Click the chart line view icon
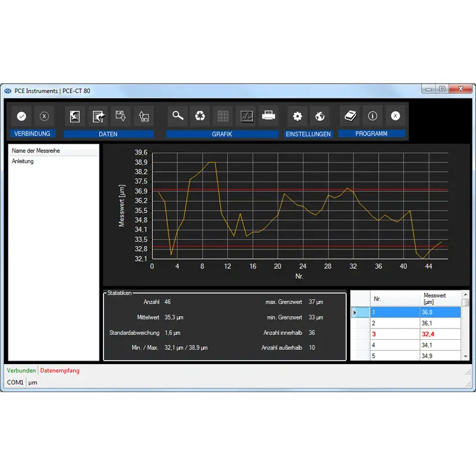 (x=246, y=116)
